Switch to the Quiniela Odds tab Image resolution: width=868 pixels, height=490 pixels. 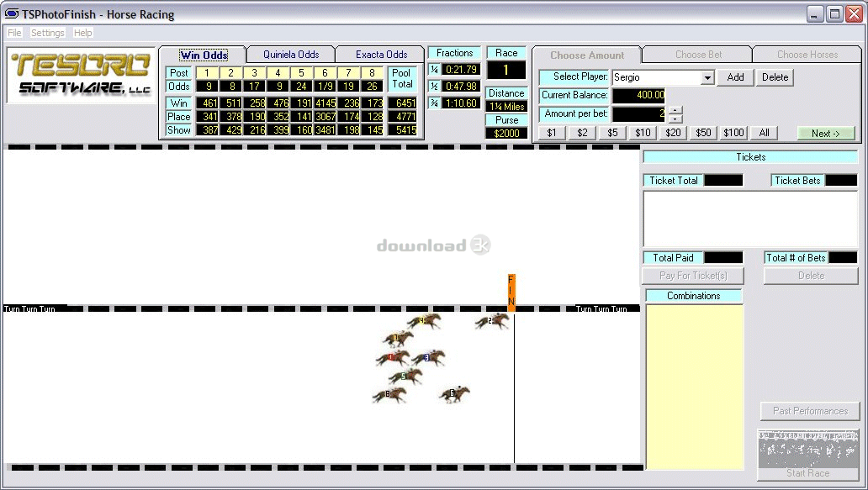click(x=291, y=55)
